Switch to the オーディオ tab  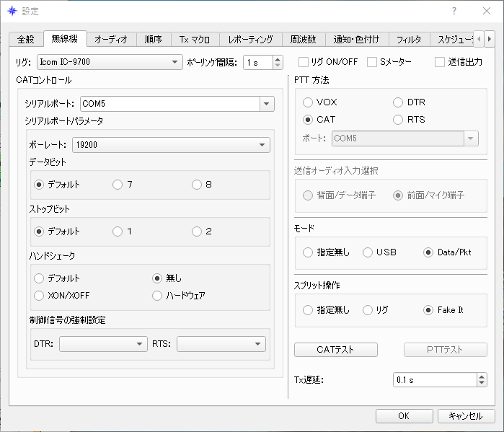coord(111,40)
